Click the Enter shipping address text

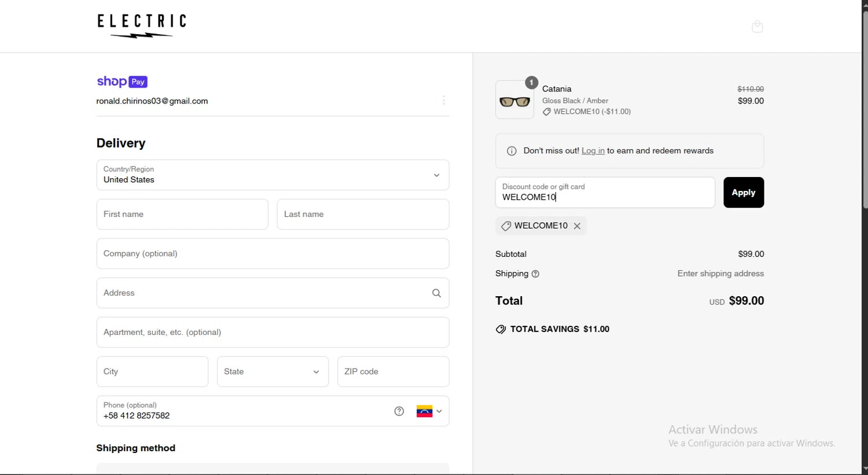[x=720, y=274]
